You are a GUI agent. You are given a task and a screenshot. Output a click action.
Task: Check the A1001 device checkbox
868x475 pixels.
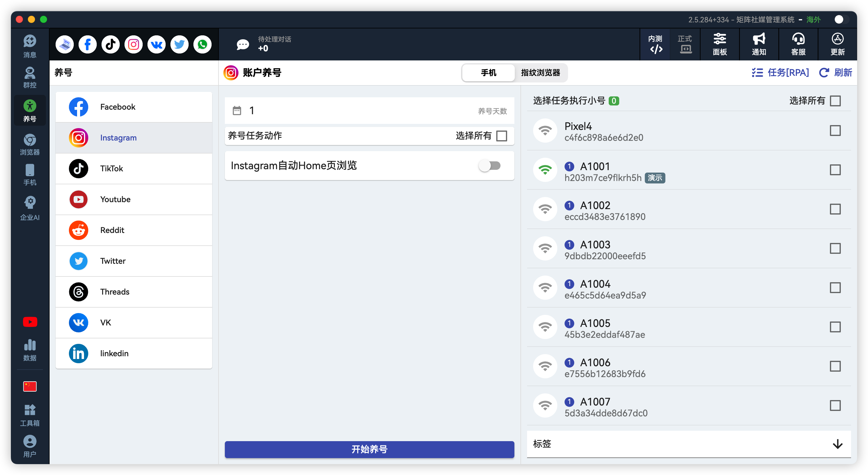click(x=835, y=170)
